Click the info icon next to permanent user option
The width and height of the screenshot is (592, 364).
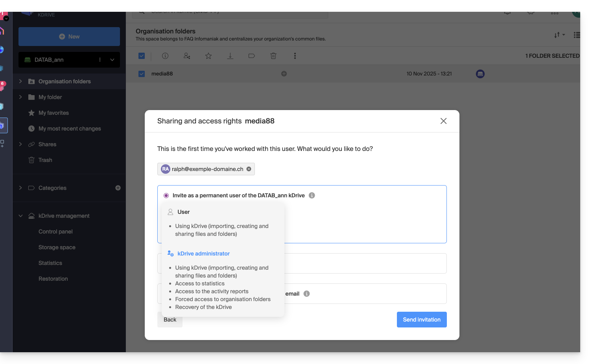pyautogui.click(x=312, y=195)
